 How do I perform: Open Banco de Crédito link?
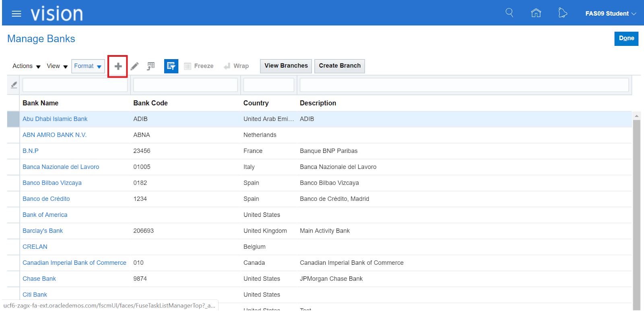[46, 199]
